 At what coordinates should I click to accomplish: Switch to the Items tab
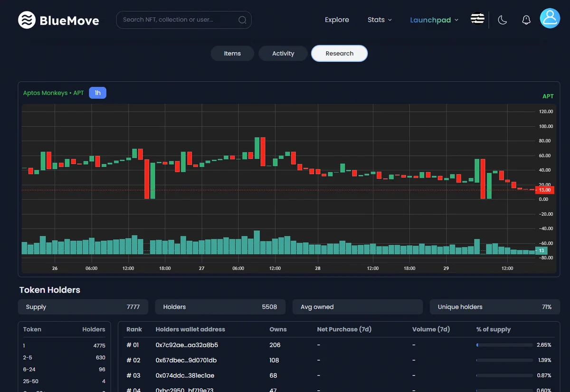tap(232, 54)
